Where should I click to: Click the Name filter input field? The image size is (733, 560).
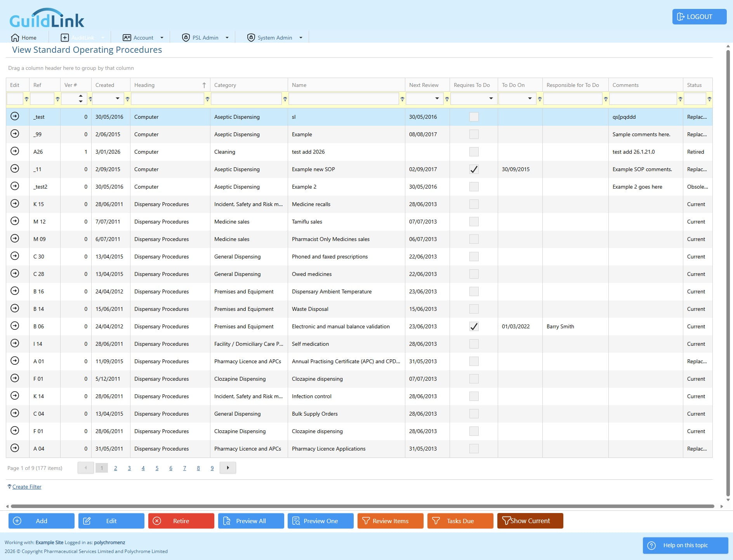tap(344, 99)
